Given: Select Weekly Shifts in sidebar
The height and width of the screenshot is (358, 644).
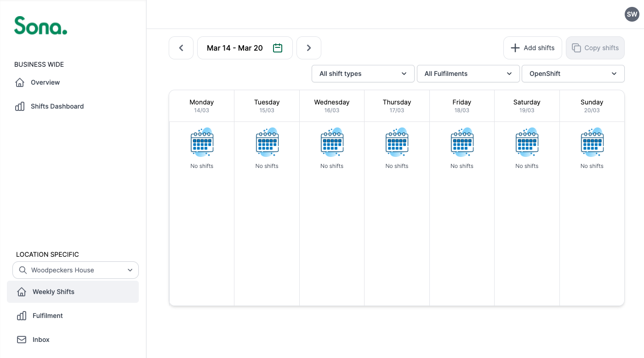Looking at the screenshot, I should [x=53, y=292].
